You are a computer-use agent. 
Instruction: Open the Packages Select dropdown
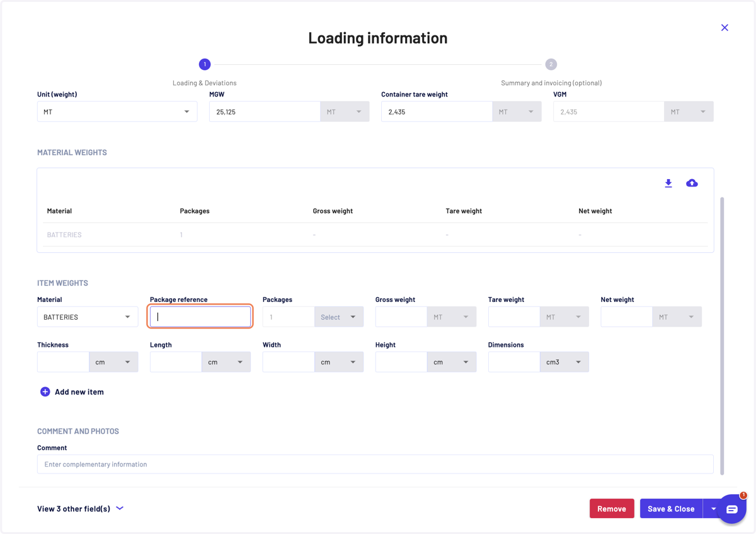tap(339, 317)
